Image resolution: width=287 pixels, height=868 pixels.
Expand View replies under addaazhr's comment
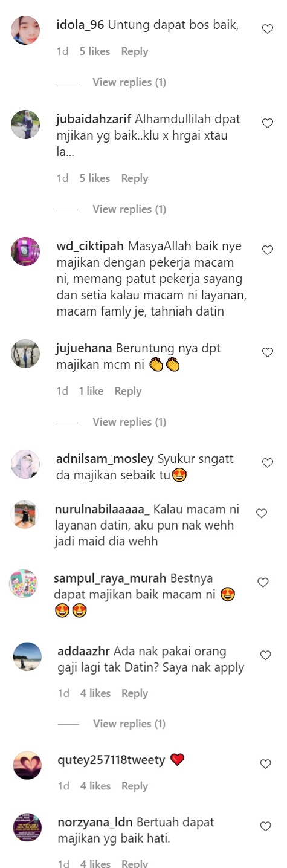[129, 724]
